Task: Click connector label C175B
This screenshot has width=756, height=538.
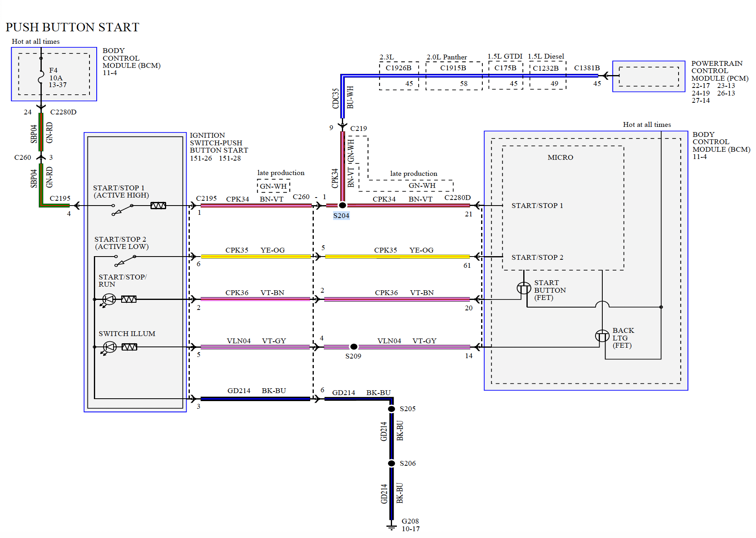Action: 505,68
